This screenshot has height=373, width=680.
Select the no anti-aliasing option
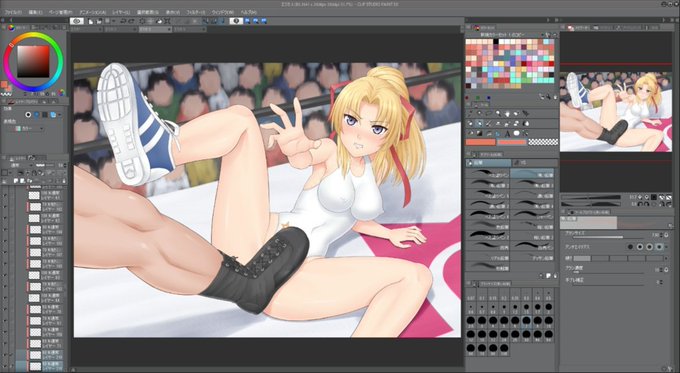click(x=631, y=247)
